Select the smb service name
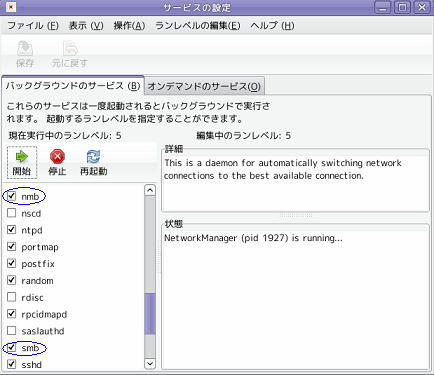 click(x=30, y=348)
